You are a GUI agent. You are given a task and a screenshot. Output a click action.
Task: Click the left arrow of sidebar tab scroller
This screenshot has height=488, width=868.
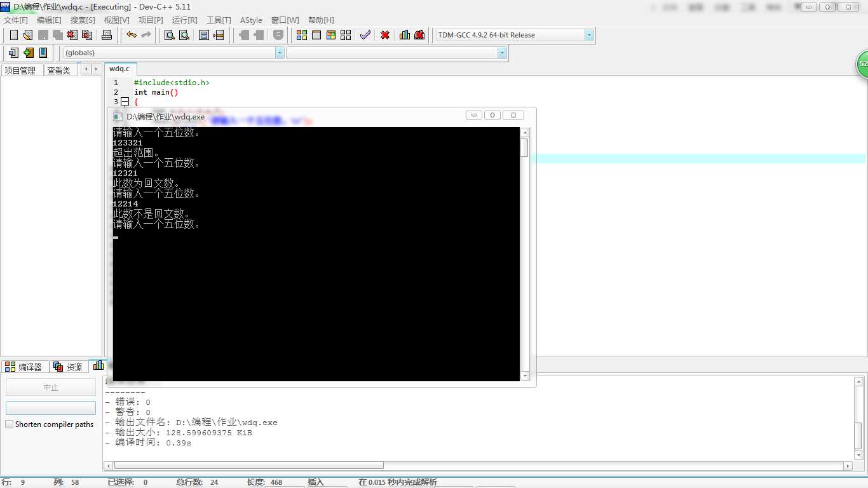[86, 69]
